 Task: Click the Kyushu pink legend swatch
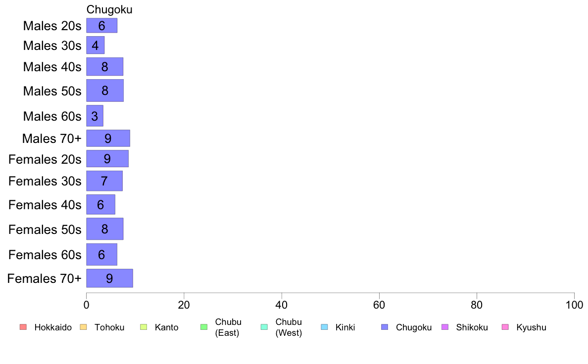point(505,327)
